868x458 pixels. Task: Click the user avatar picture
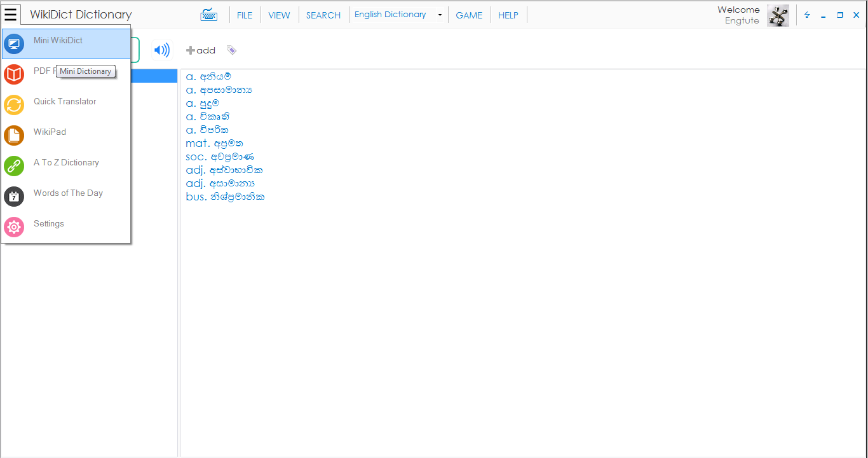click(x=778, y=15)
